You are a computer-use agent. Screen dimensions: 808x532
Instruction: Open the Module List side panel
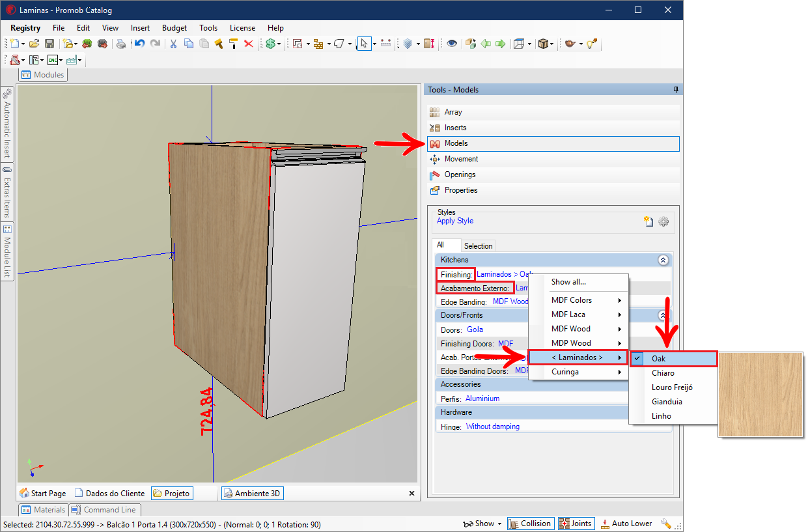pos(7,251)
